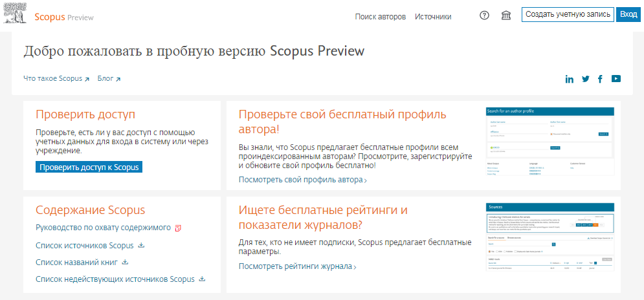Download Список источников Scopus link
This screenshot has height=300, width=644.
pyautogui.click(x=85, y=246)
